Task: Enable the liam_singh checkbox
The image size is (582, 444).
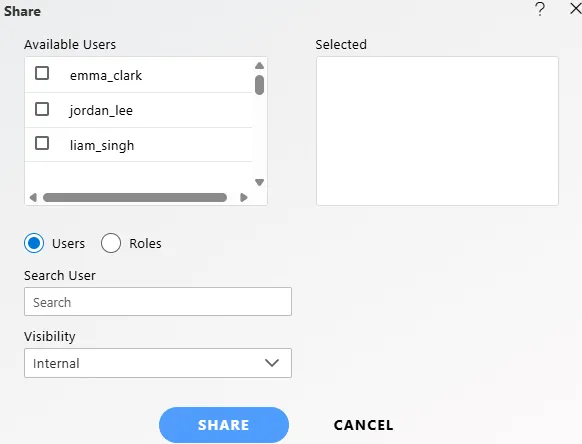Action: coord(42,143)
